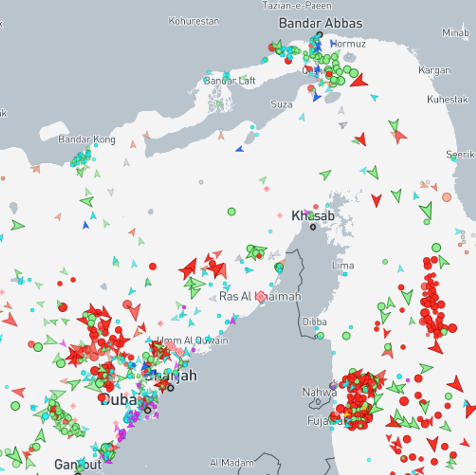The width and height of the screenshot is (476, 475).
Task: Click the Khasab city dot marker
Action: (313, 227)
